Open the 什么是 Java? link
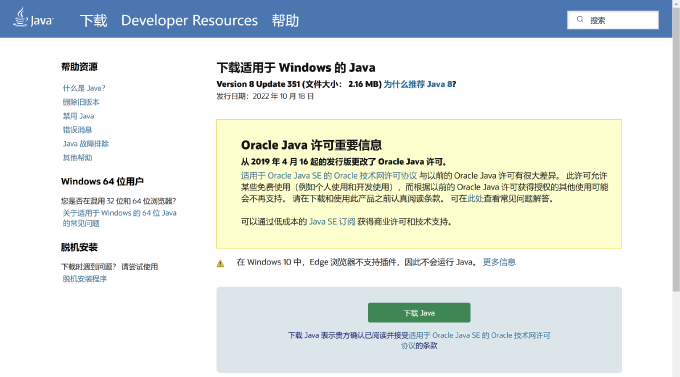This screenshot has height=377, width=680. [x=84, y=88]
